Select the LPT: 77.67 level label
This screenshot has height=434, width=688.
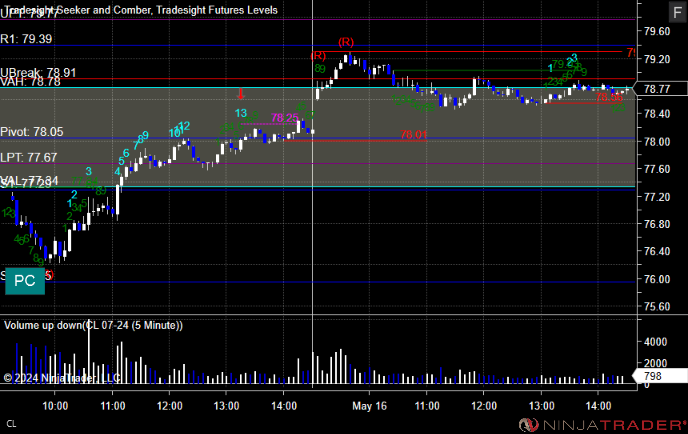pos(29,157)
